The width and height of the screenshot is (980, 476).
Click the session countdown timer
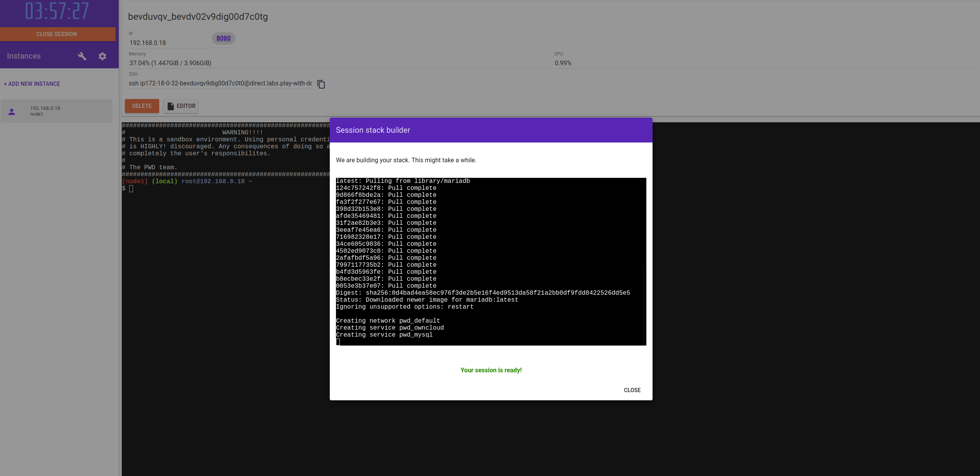click(57, 11)
